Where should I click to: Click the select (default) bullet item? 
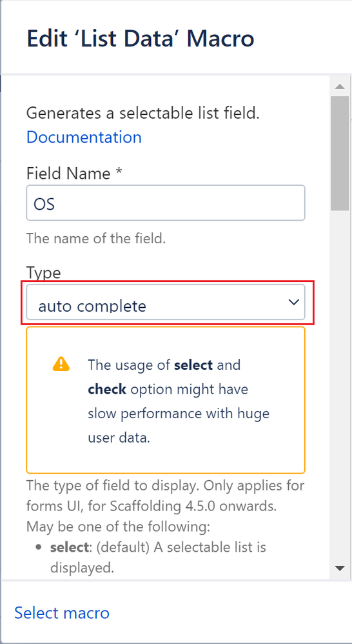[159, 558]
